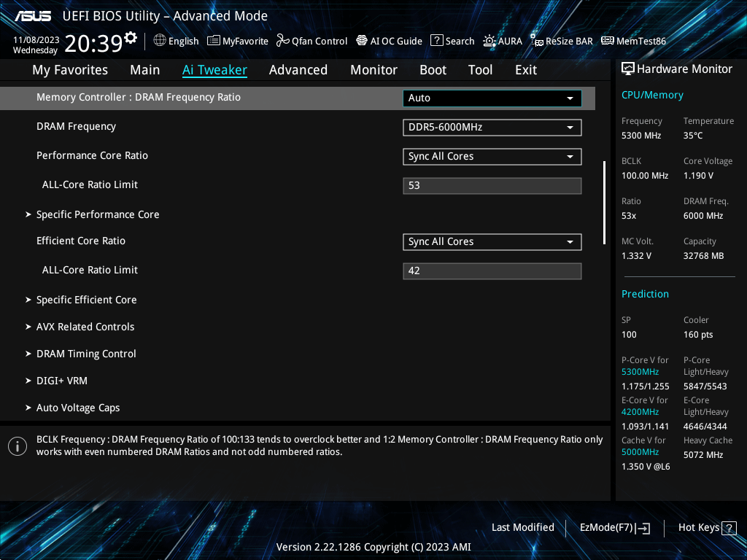
Task: Click the 35°C temperature value
Action: click(693, 136)
